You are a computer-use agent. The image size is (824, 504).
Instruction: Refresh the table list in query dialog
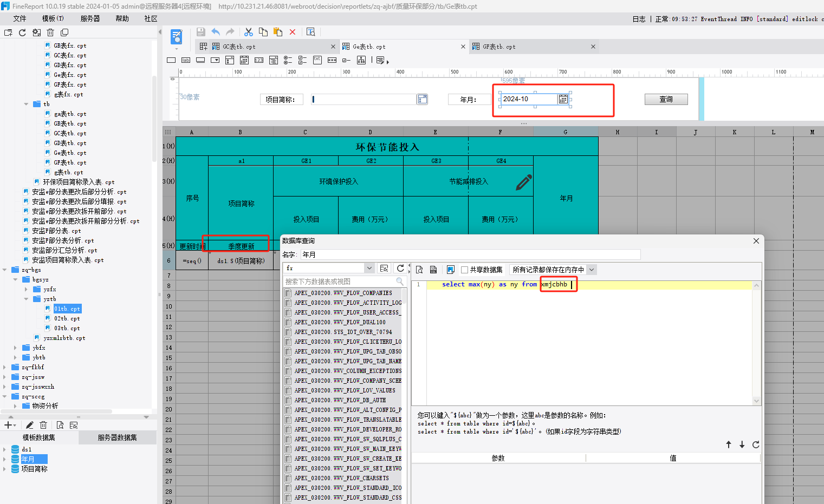point(400,268)
